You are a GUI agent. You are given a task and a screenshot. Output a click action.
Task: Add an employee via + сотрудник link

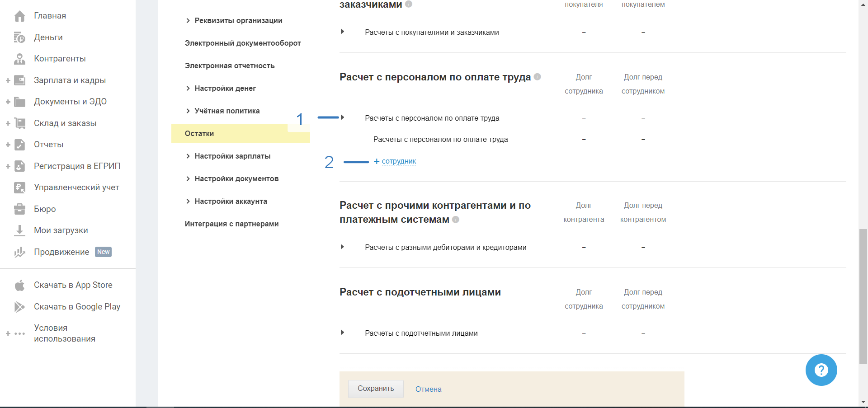(x=395, y=161)
